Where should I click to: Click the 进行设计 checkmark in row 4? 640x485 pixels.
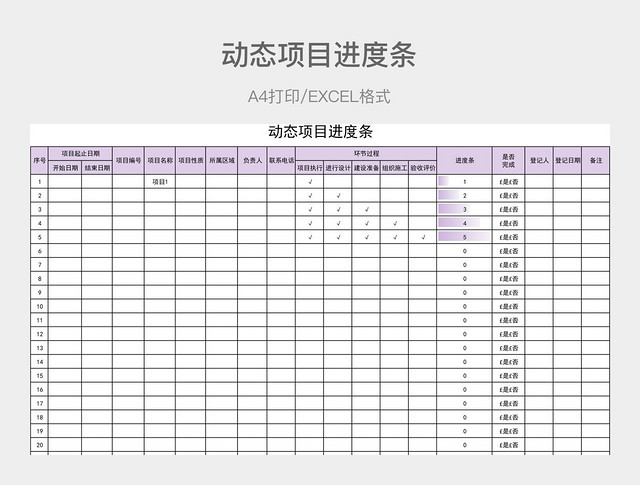click(x=338, y=223)
